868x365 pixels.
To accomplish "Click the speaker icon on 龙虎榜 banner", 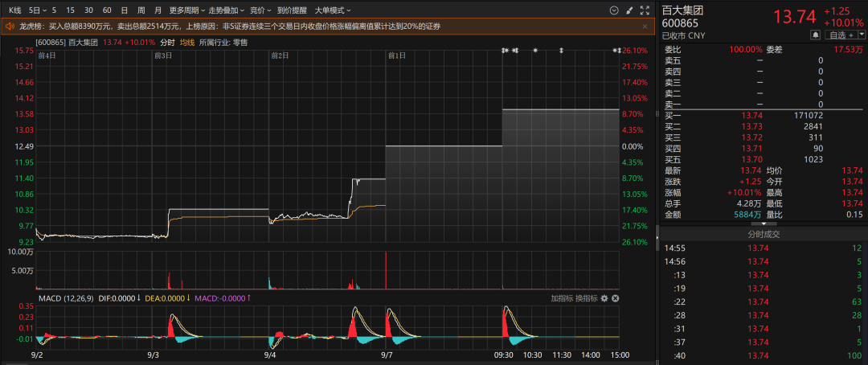I will pyautogui.click(x=10, y=26).
